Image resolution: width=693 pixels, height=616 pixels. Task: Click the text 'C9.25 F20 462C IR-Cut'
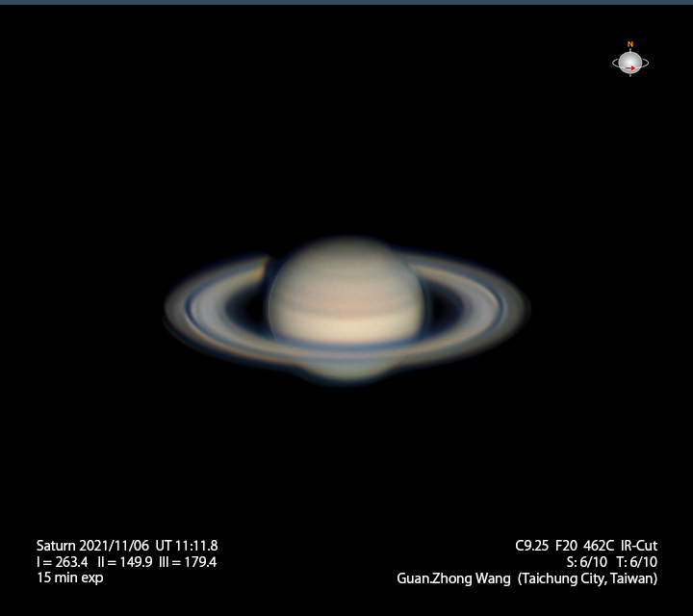coord(586,546)
